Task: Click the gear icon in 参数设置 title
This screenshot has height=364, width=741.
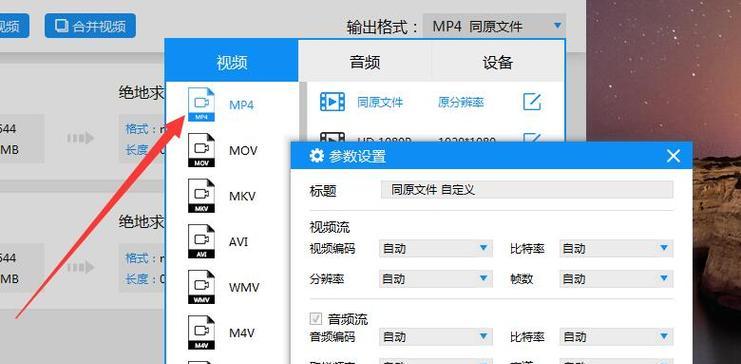Action: (316, 156)
